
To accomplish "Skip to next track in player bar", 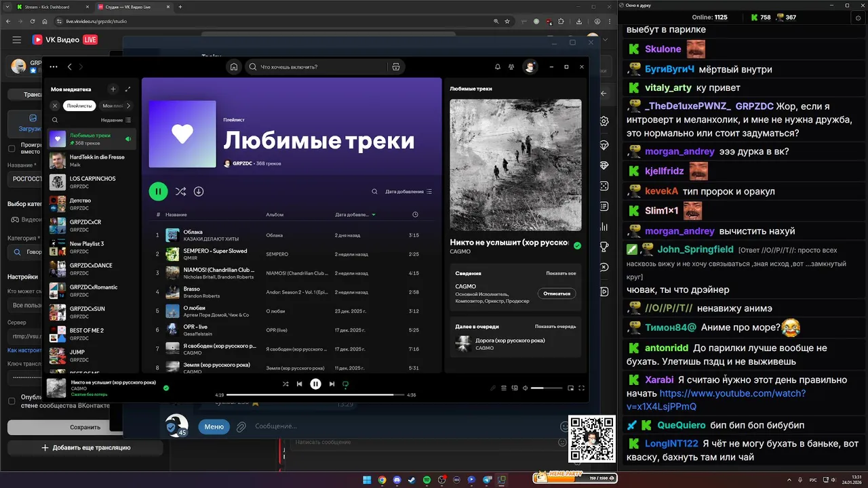I will click(x=332, y=384).
